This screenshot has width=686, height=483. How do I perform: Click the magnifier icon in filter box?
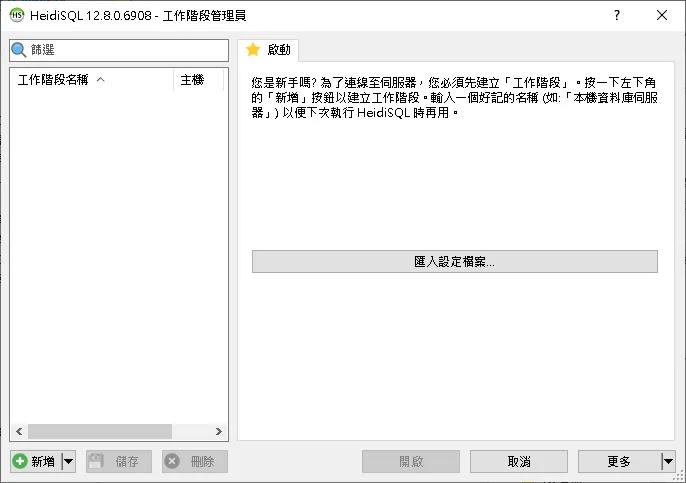18,50
